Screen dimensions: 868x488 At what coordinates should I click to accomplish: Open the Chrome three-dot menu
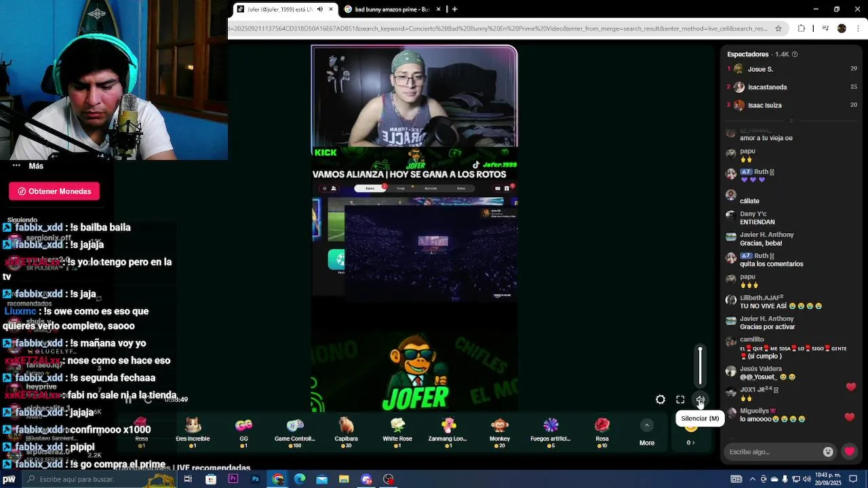coord(859,28)
